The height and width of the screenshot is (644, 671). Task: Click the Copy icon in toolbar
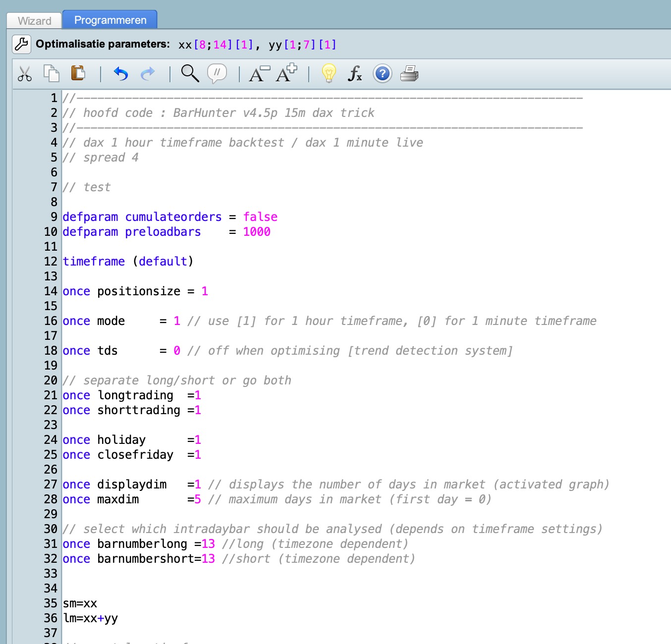click(x=51, y=73)
